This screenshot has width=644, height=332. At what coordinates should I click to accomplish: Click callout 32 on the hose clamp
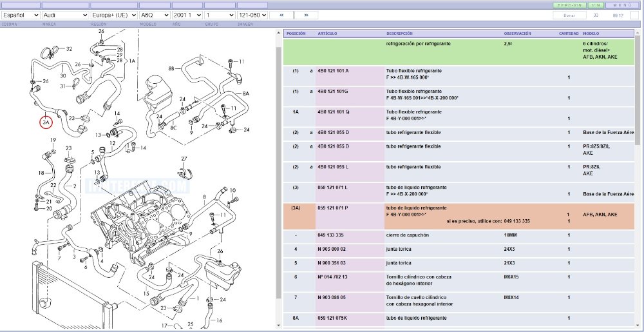pyautogui.click(x=69, y=48)
